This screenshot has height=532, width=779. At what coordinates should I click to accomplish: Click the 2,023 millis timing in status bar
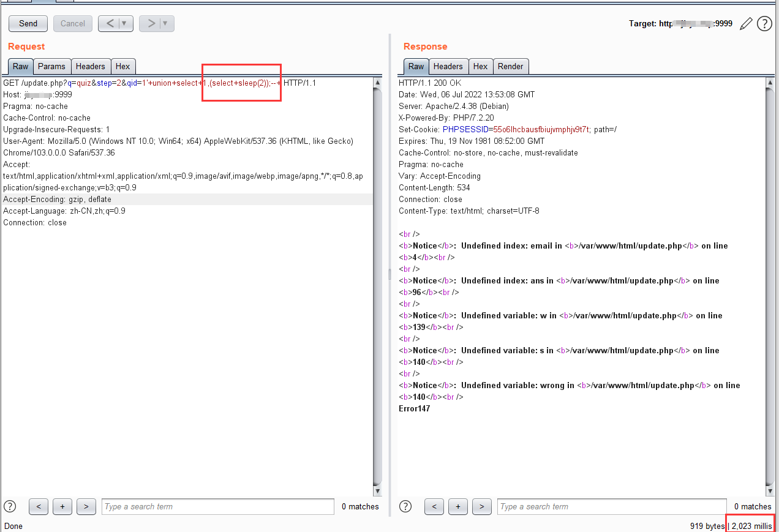pyautogui.click(x=751, y=526)
